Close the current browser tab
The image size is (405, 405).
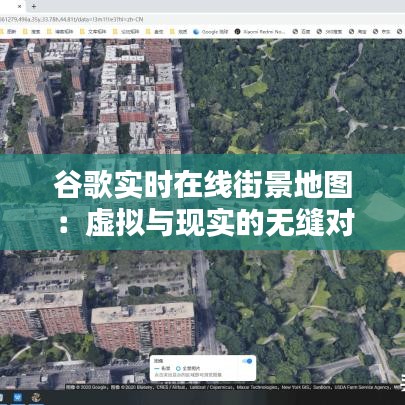point(19,6)
